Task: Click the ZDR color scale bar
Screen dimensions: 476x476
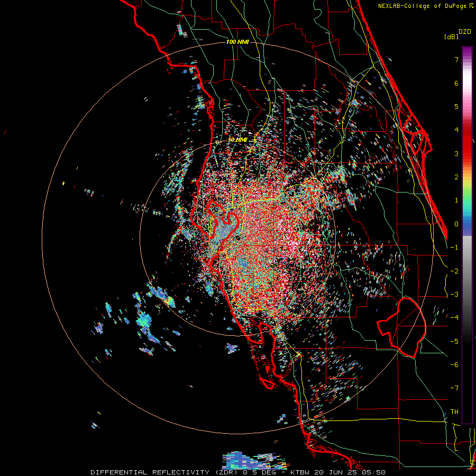Action: (467, 235)
